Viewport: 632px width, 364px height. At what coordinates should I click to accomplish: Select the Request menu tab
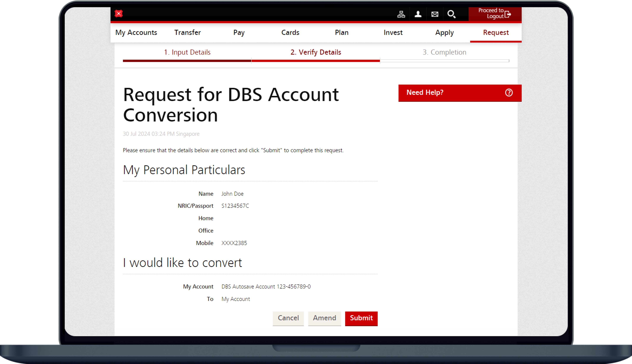pos(496,33)
